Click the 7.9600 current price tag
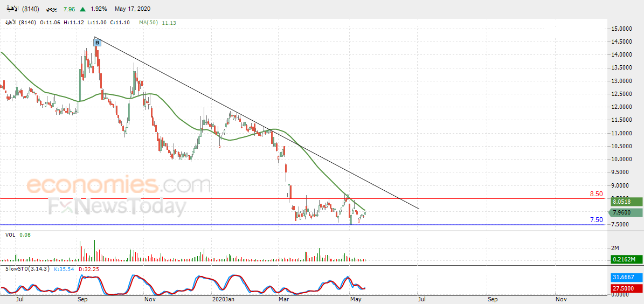 [x=625, y=212]
